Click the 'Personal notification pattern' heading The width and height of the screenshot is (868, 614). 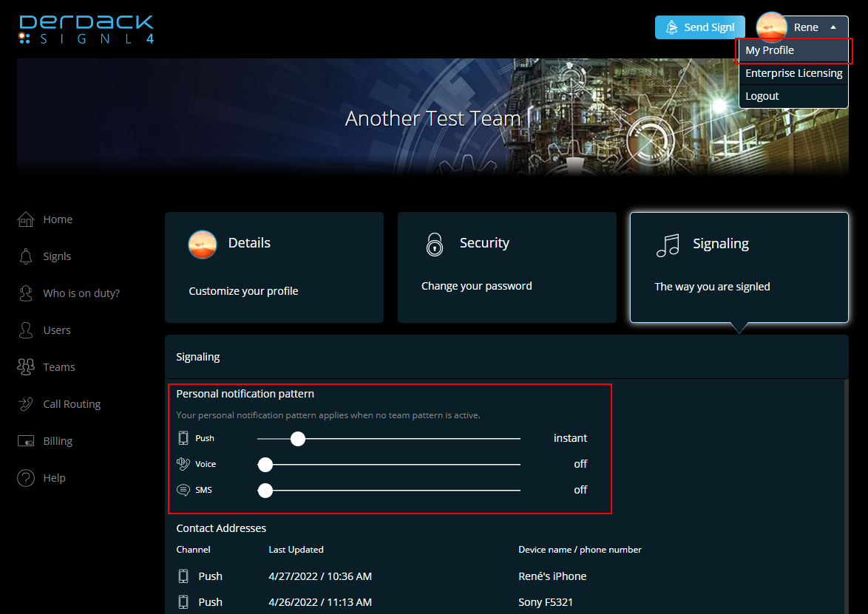(245, 394)
